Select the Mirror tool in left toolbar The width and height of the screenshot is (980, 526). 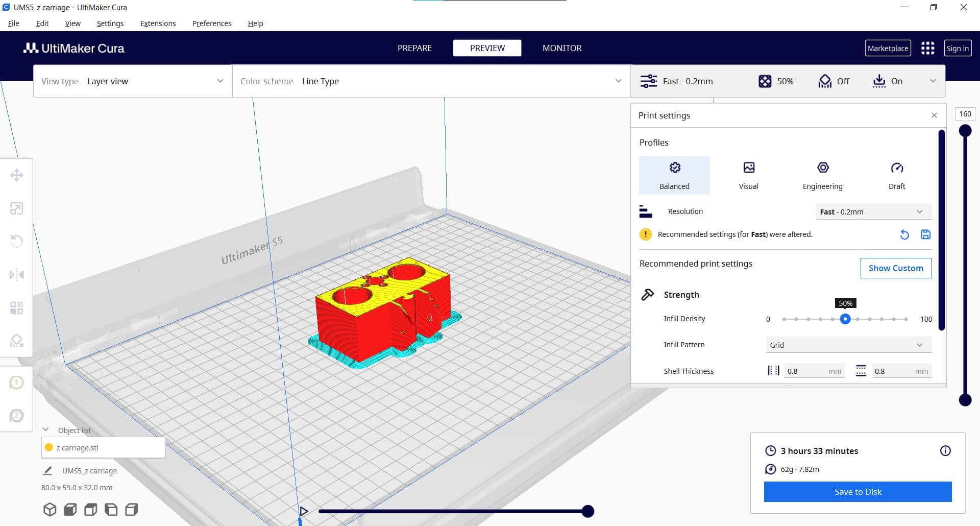pyautogui.click(x=16, y=275)
